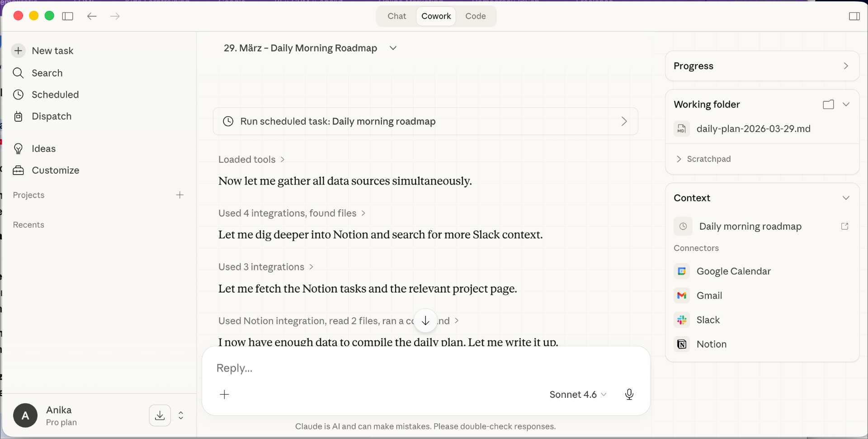Click the download update button
This screenshot has height=439, width=868.
(x=160, y=415)
